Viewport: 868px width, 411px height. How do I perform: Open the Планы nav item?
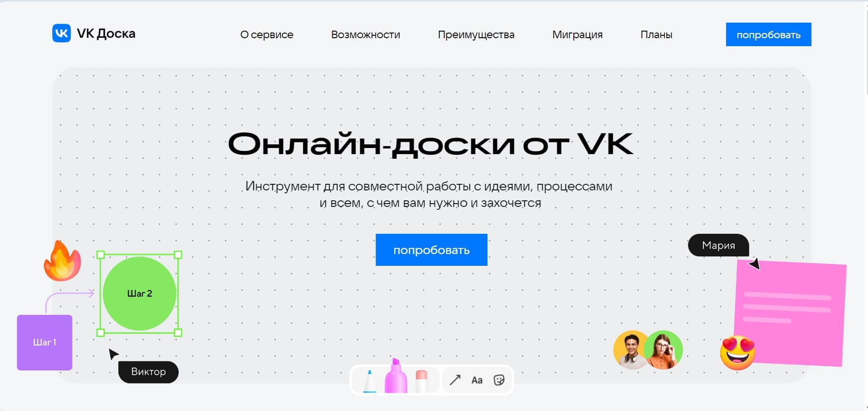pos(656,34)
